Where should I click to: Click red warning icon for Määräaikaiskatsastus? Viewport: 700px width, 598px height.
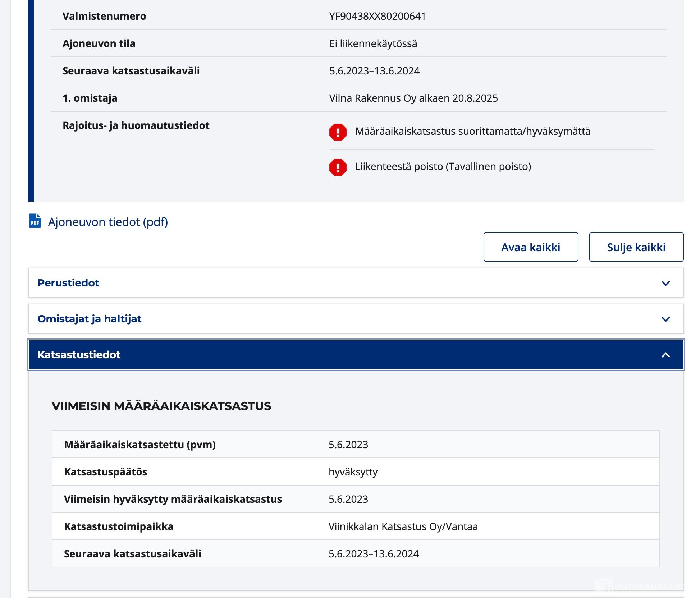tap(338, 132)
